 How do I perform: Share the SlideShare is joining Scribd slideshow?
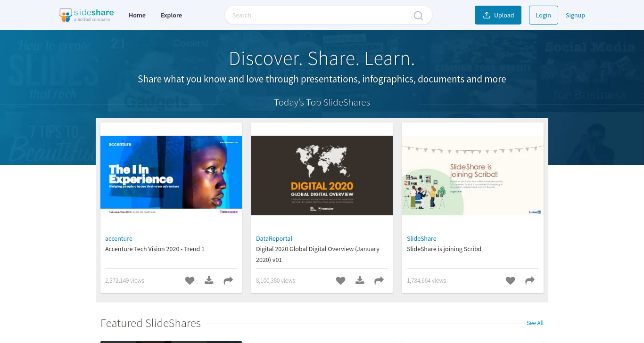coord(530,280)
